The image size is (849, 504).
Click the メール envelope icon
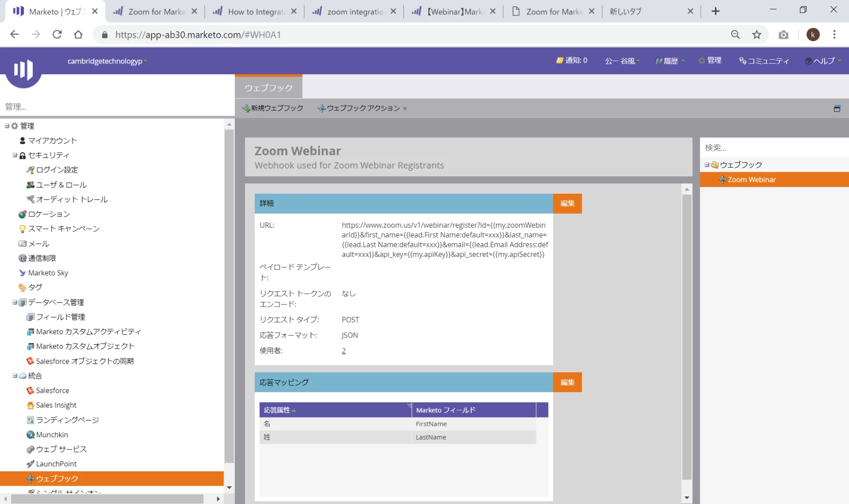[x=22, y=244]
